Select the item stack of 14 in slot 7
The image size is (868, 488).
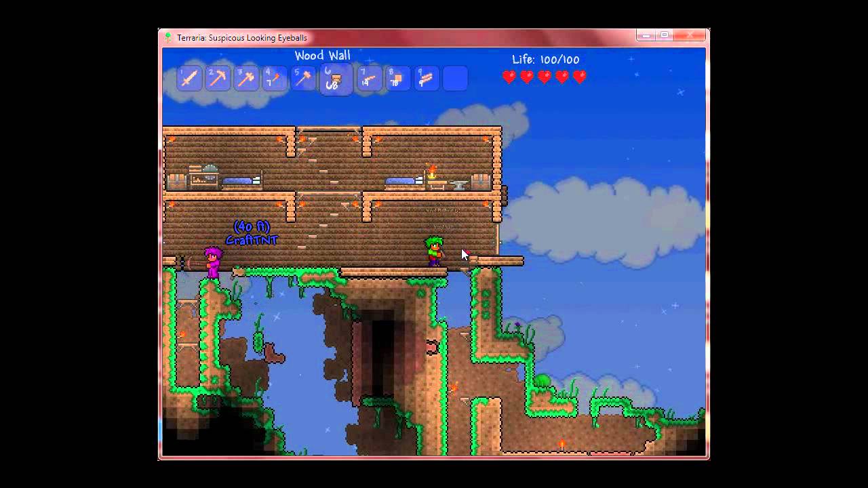click(369, 79)
